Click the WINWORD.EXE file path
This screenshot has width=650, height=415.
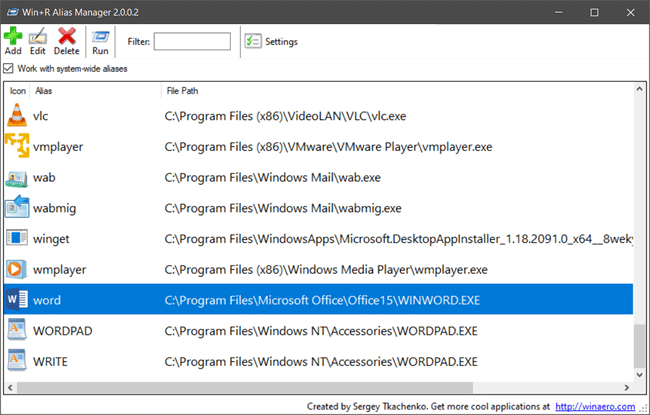(322, 300)
